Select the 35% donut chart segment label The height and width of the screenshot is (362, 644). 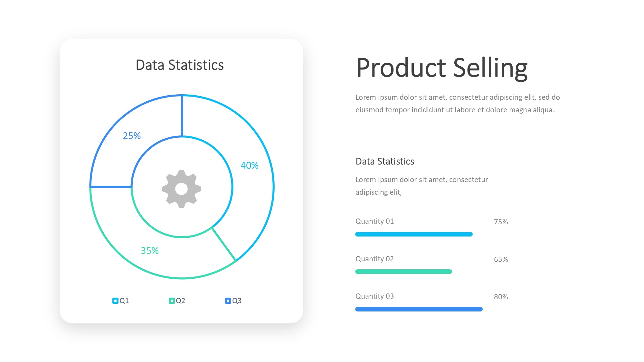pos(150,251)
